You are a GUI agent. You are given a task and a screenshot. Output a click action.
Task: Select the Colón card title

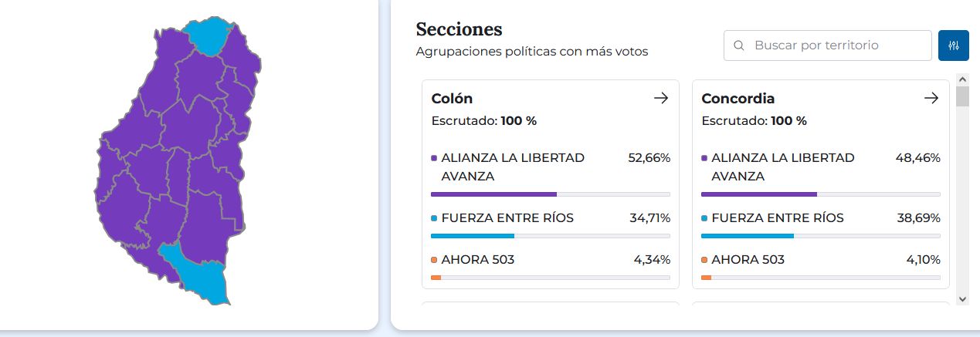point(452,99)
